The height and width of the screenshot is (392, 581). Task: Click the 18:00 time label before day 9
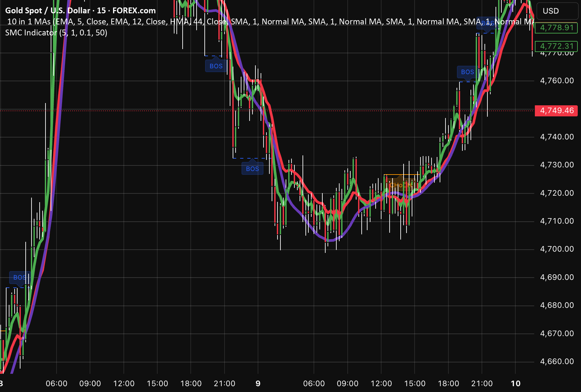tap(191, 384)
